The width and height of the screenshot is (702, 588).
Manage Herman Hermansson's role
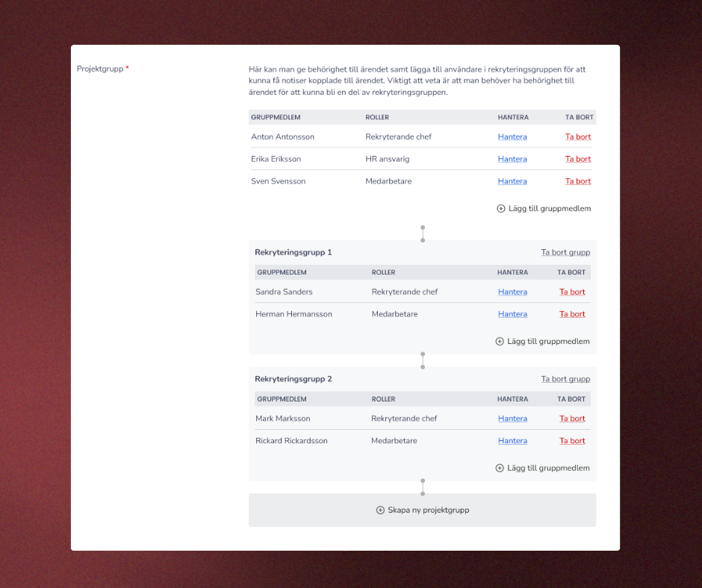click(512, 315)
